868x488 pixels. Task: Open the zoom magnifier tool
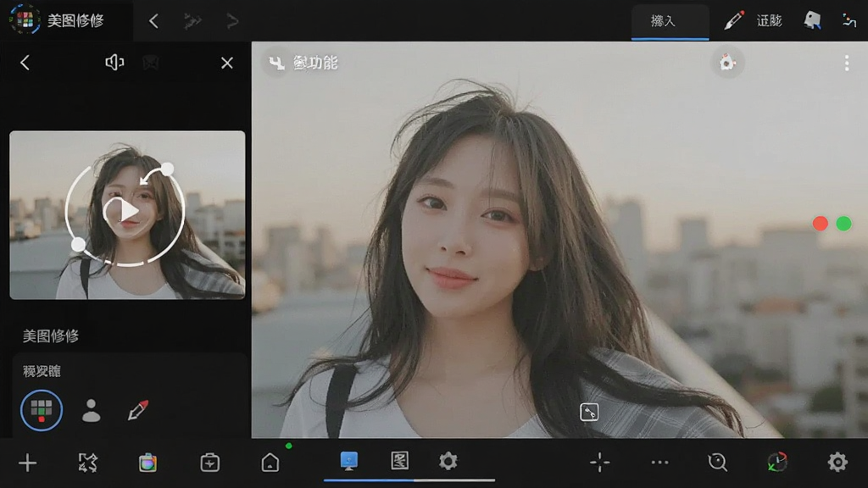coord(717,462)
